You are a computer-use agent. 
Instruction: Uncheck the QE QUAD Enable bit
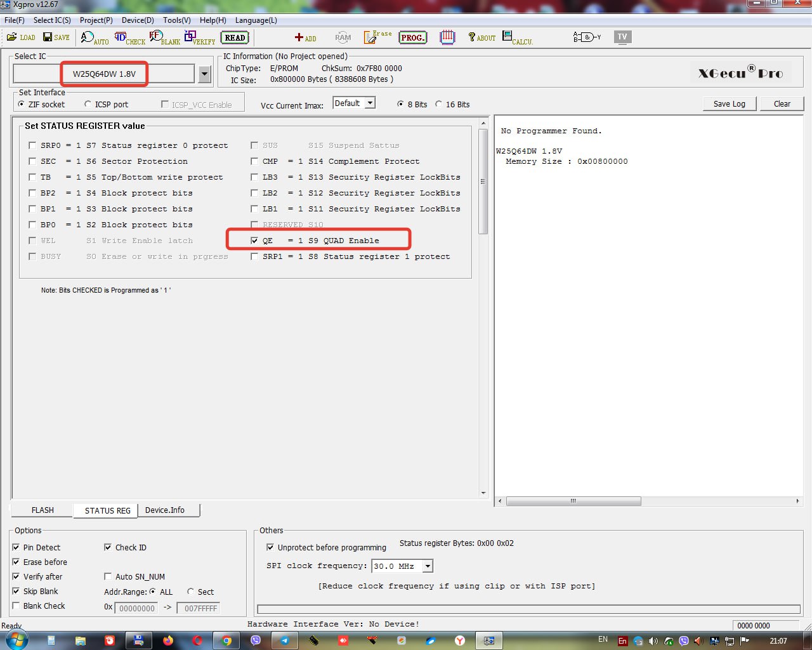[x=254, y=241]
